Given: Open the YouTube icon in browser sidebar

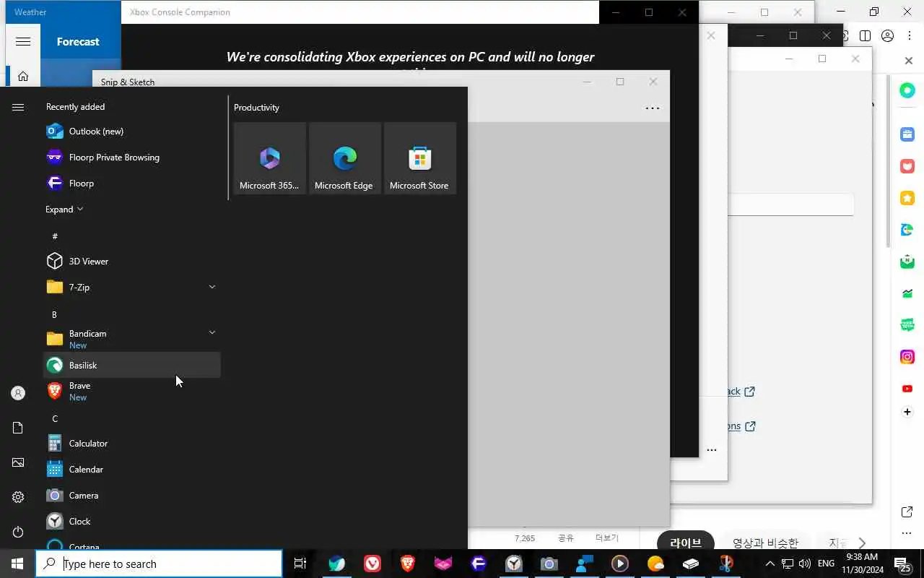Looking at the screenshot, I should [x=907, y=389].
